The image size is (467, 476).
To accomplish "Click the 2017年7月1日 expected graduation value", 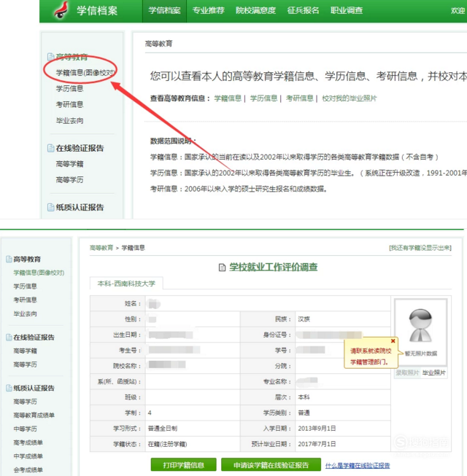I will (317, 444).
